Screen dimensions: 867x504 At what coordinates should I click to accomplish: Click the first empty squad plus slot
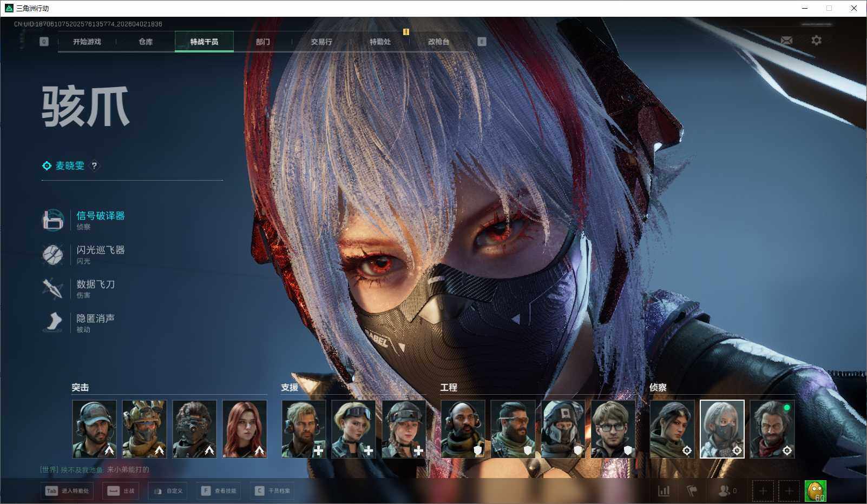pos(763,491)
